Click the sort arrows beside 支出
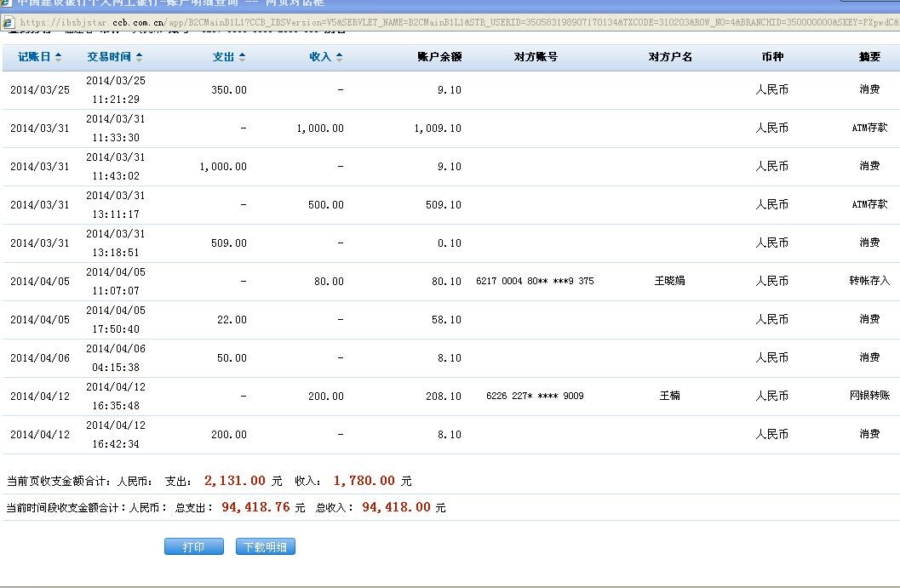 (x=242, y=57)
